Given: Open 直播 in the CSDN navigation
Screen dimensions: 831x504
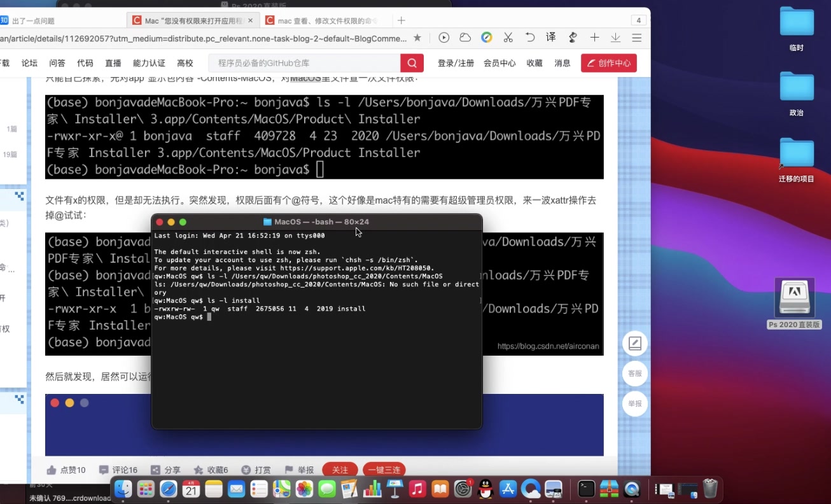Looking at the screenshot, I should pos(113,63).
